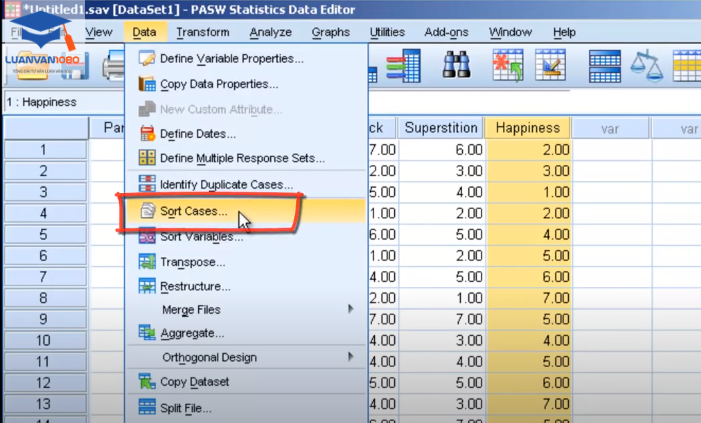Click Happiness cell in row 8
Image resolution: width=701 pixels, height=423 pixels.
[528, 298]
